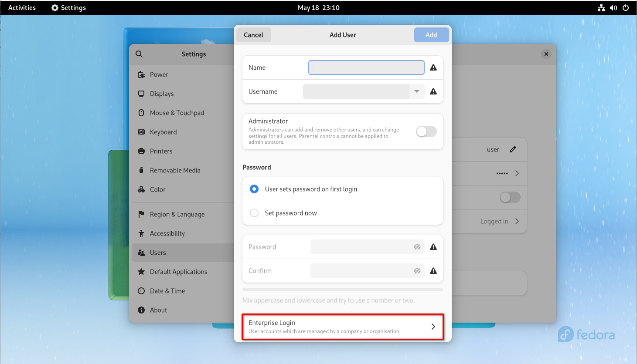Toggle visibility eye icon in Confirm field

coord(417,271)
